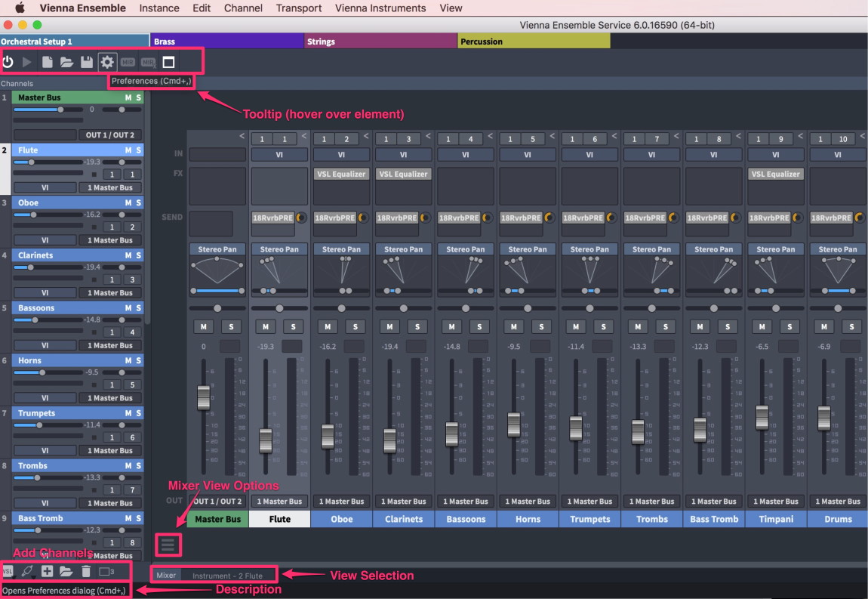Open VI input slot on Clarinets strip
Image resolution: width=868 pixels, height=599 pixels.
point(403,155)
